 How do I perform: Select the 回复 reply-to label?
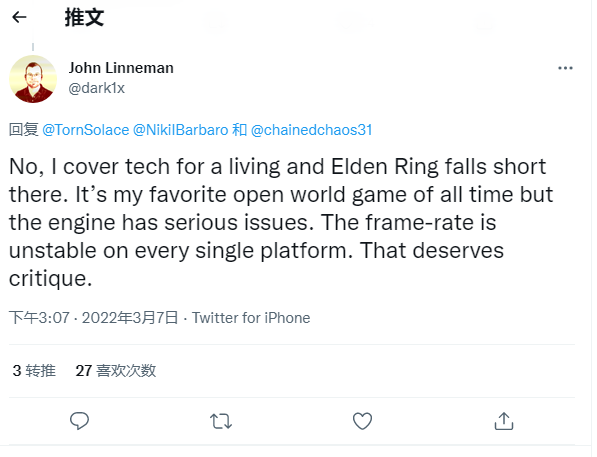tap(24, 130)
